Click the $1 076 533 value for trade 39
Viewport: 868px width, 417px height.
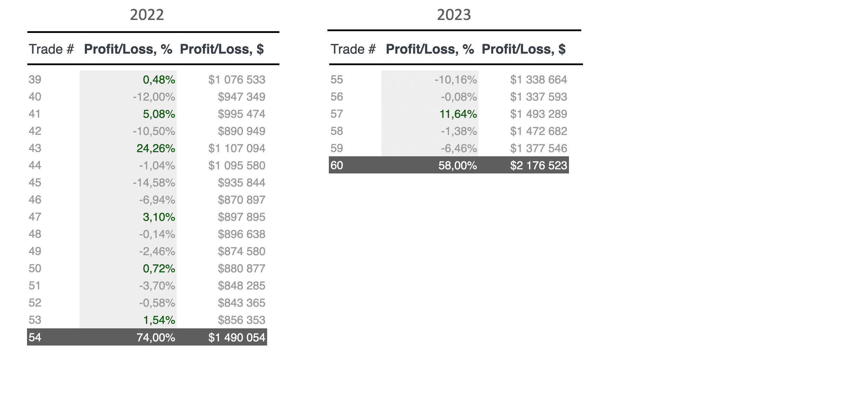click(x=237, y=80)
